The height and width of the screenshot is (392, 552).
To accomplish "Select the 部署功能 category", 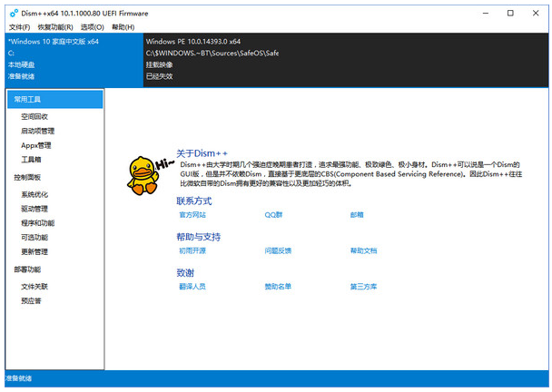I will click(x=27, y=269).
